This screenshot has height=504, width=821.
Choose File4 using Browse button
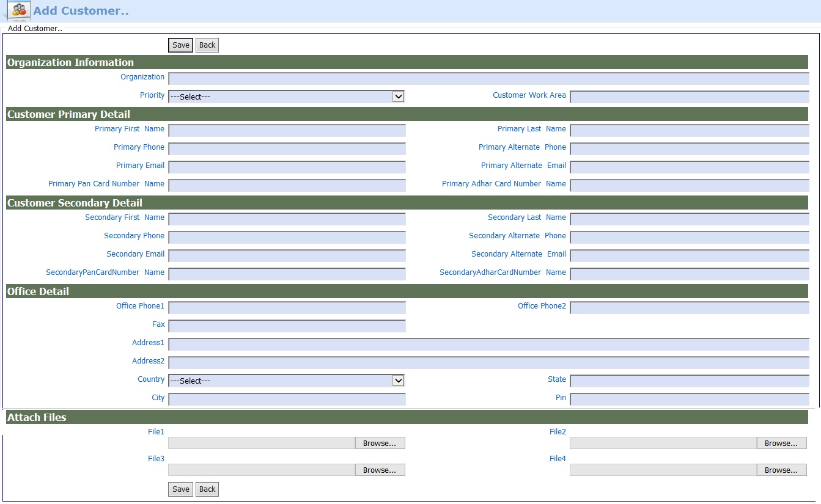pyautogui.click(x=781, y=470)
